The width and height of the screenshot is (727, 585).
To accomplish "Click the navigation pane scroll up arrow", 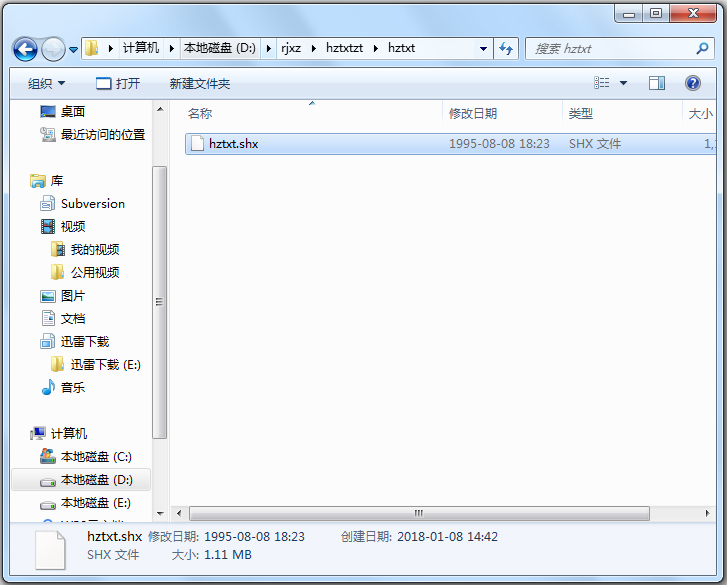I will click(160, 109).
